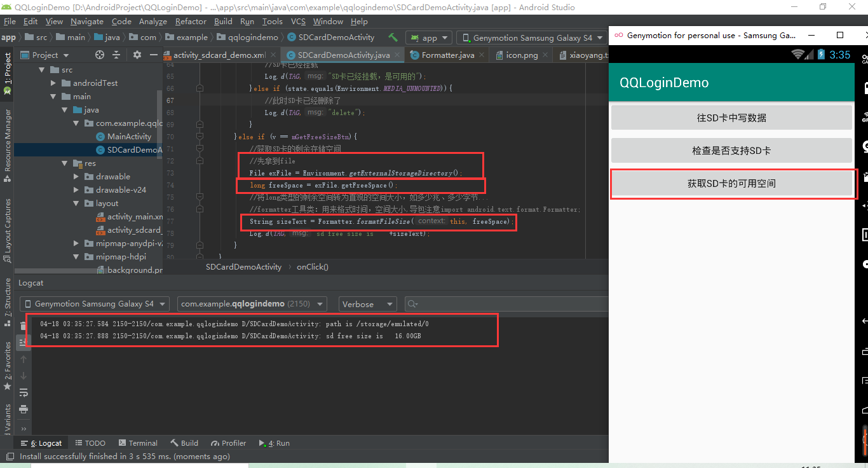Image resolution: width=868 pixels, height=468 pixels.
Task: Click the Make Project hammer icon
Action: pyautogui.click(x=393, y=38)
